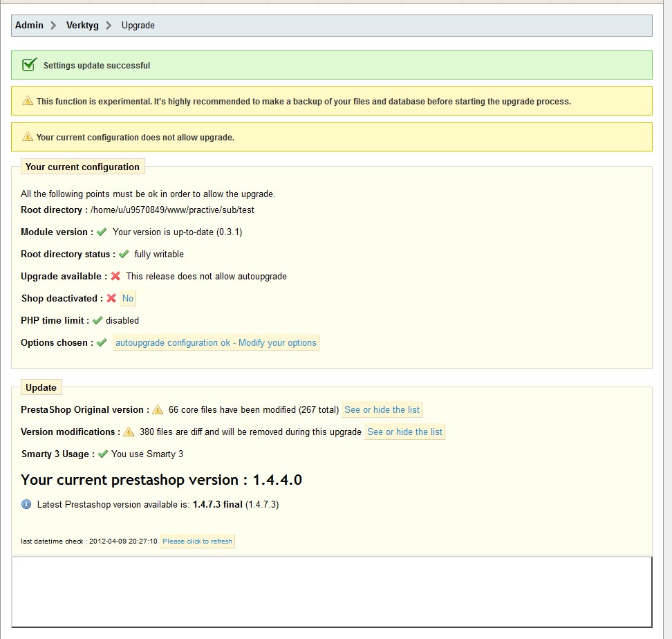
Task: Click All the following points must be ok text
Action: pyautogui.click(x=148, y=194)
